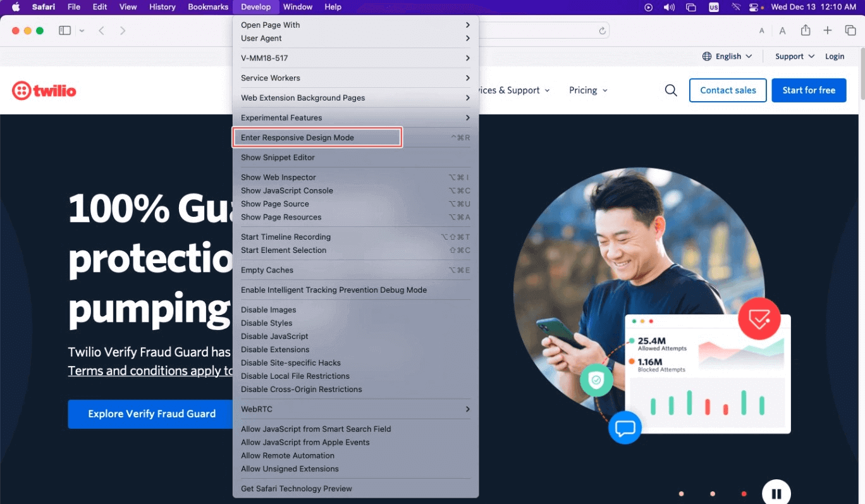Choose Show Page Resources
The width and height of the screenshot is (865, 504).
[355, 217]
